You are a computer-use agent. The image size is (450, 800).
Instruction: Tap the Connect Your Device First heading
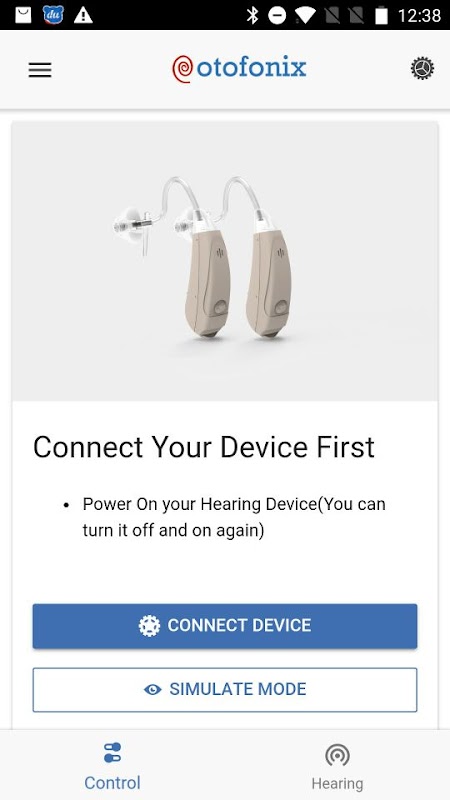click(204, 447)
